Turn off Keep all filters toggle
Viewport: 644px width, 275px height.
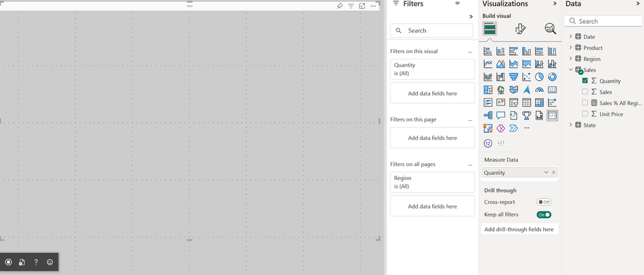[544, 214]
